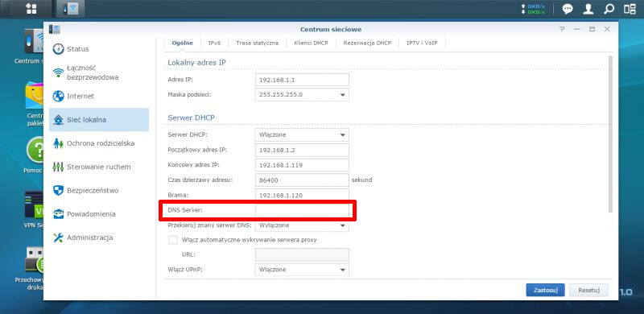Open the Włącz UPnP dropdown
The height and width of the screenshot is (314, 644).
click(302, 270)
